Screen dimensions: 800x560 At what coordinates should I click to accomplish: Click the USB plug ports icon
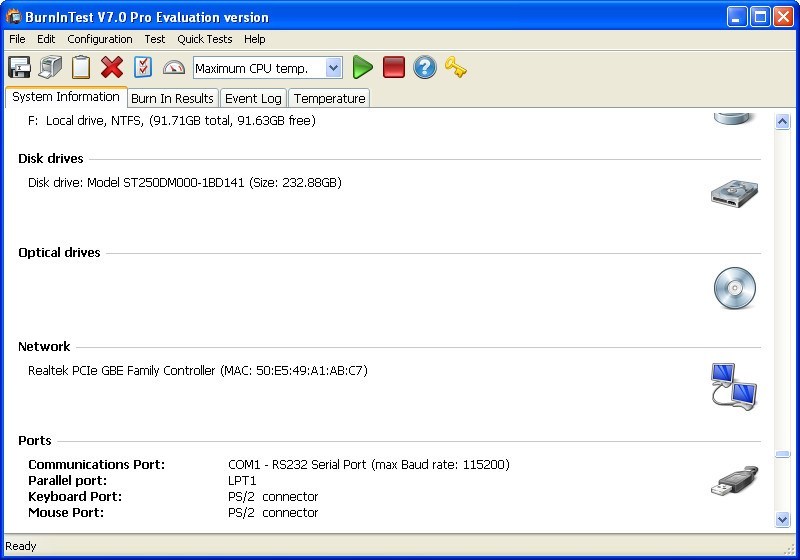click(735, 481)
